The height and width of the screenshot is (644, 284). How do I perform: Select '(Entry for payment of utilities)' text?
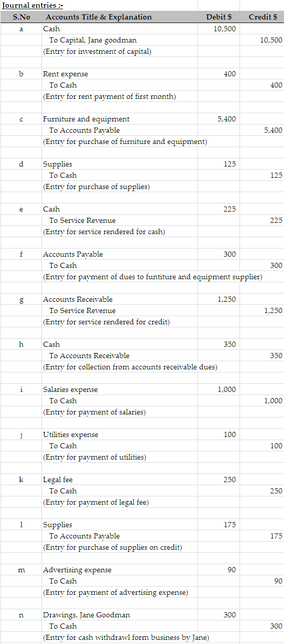(95, 457)
